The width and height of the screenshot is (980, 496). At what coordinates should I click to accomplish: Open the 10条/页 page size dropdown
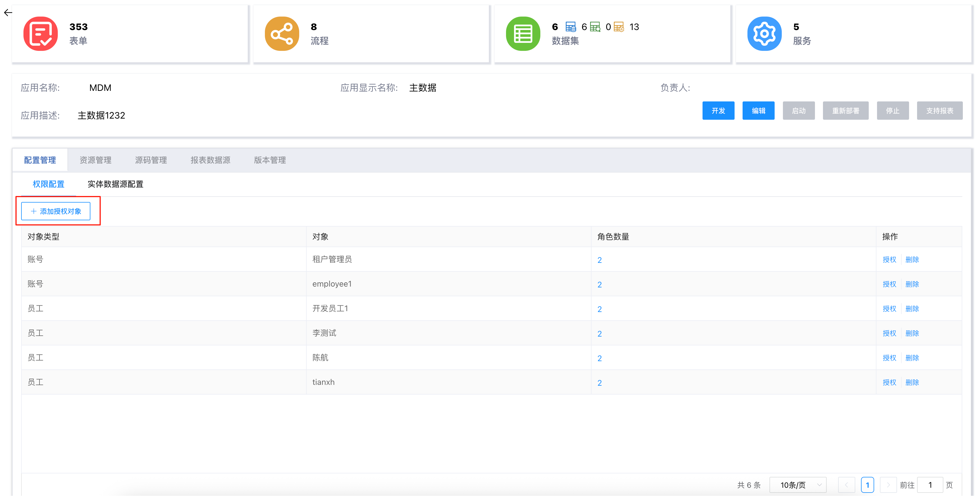click(798, 485)
